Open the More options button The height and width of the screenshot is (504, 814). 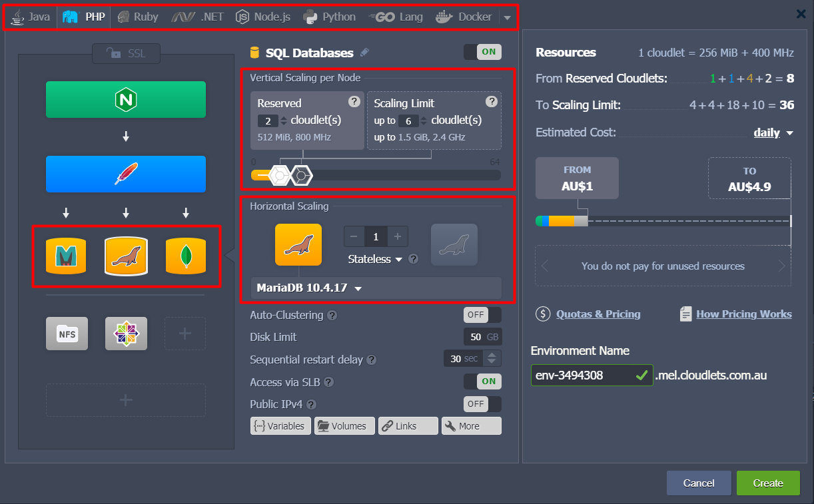[471, 426]
